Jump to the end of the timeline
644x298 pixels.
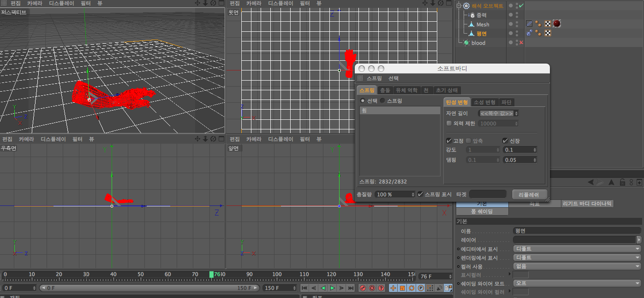(x=351, y=288)
